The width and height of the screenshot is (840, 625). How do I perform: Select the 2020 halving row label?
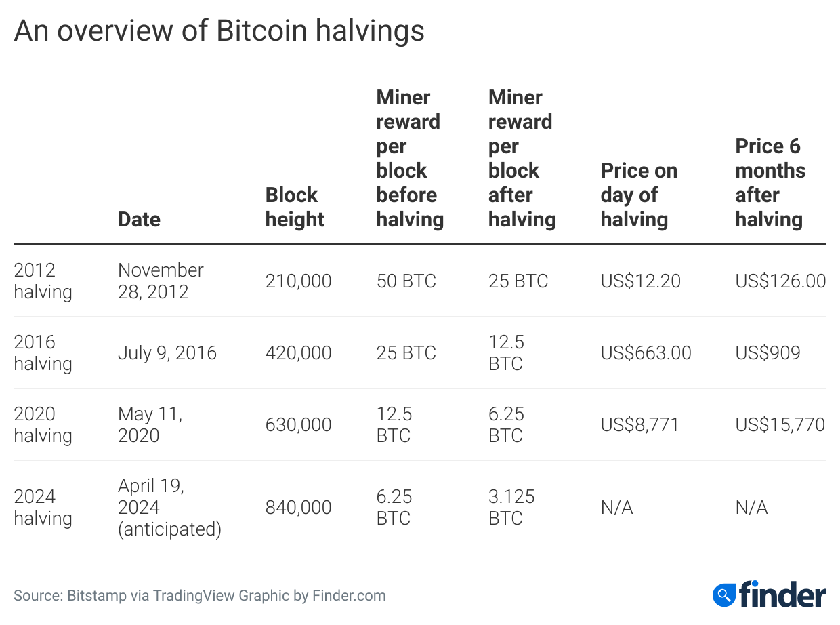click(x=43, y=424)
